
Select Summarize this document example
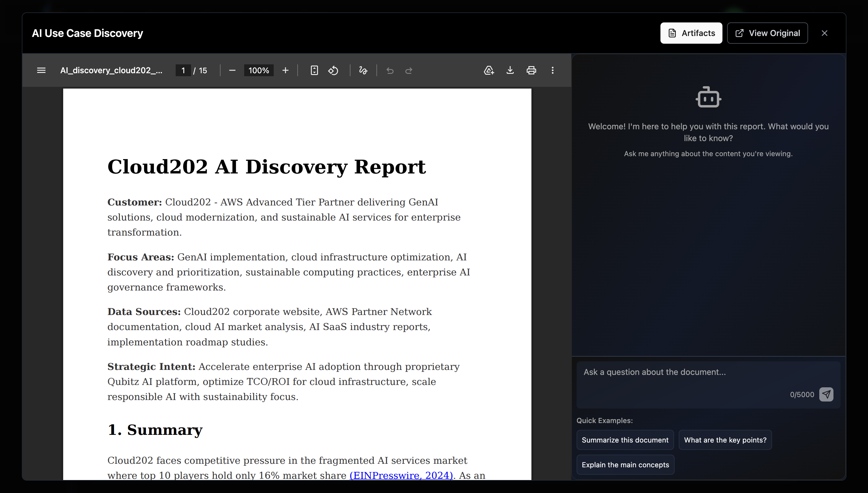point(625,440)
